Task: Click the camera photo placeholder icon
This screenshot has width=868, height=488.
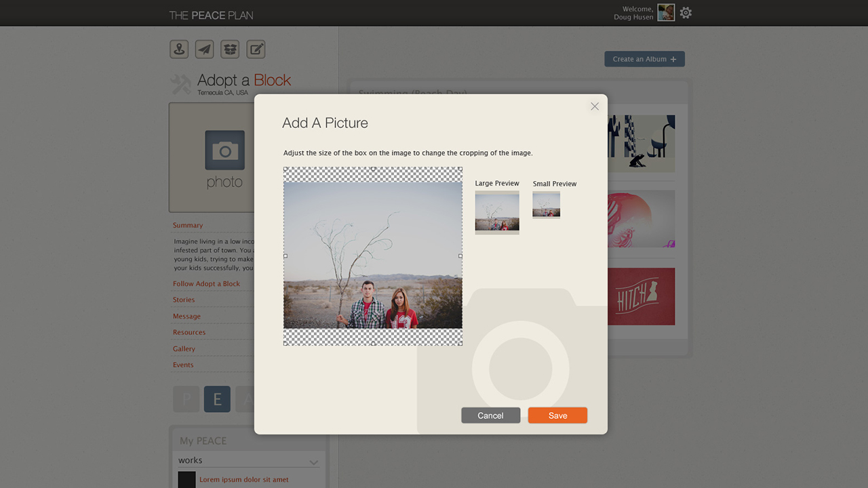Action: [224, 150]
